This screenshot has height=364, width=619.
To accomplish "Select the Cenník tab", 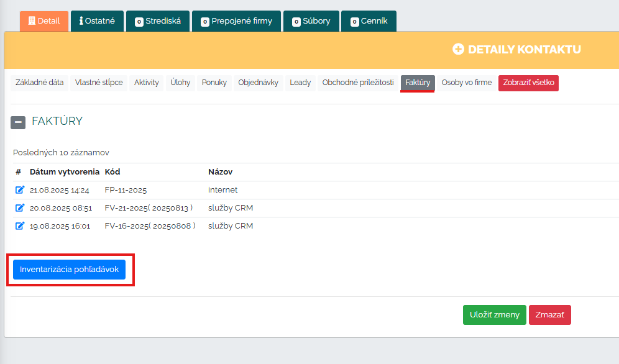I will click(369, 21).
